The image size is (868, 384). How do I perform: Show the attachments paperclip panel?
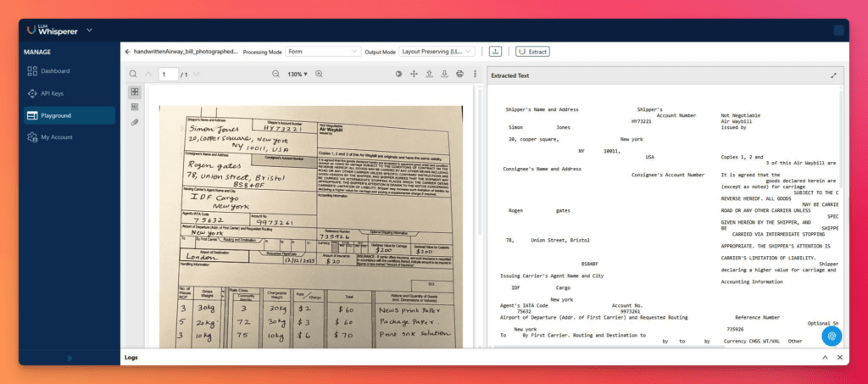coord(135,122)
